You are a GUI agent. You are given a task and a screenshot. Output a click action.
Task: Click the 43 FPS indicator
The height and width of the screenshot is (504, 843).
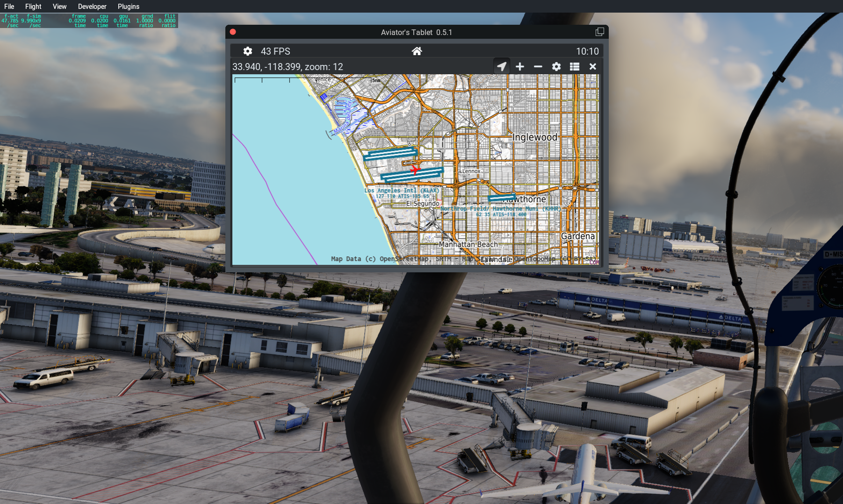click(x=275, y=51)
